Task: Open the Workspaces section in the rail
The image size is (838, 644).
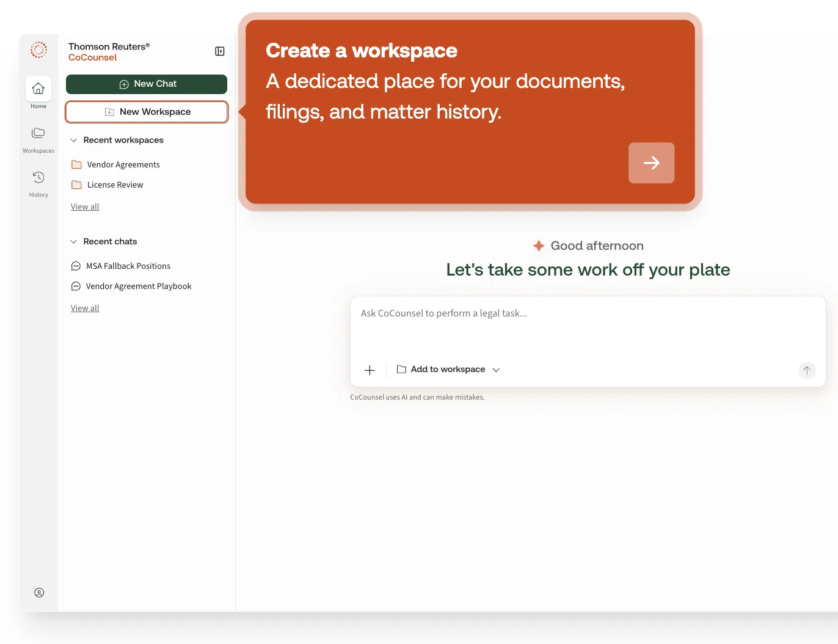Action: coord(38,139)
